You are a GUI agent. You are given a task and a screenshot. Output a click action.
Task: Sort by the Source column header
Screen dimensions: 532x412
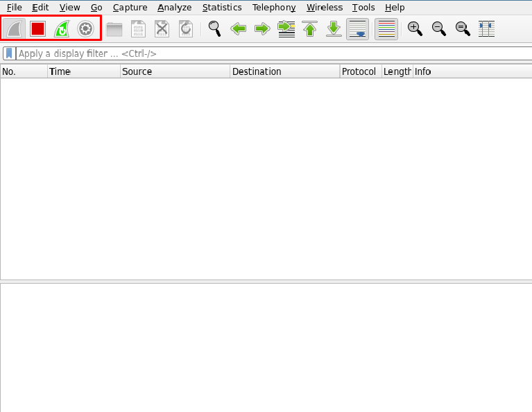(175, 71)
